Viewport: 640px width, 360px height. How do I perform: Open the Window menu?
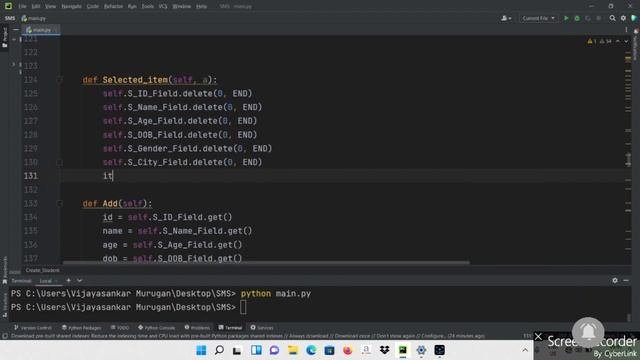(182, 6)
